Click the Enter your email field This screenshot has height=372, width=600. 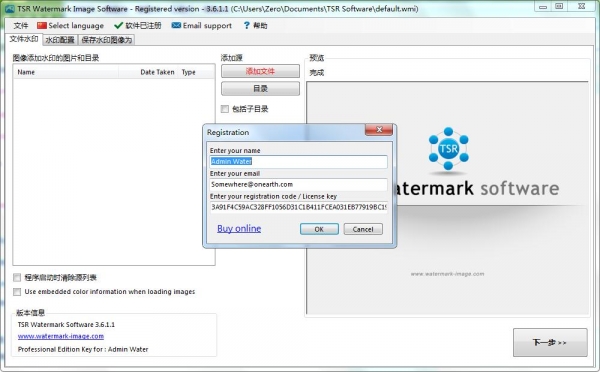pyautogui.click(x=298, y=184)
